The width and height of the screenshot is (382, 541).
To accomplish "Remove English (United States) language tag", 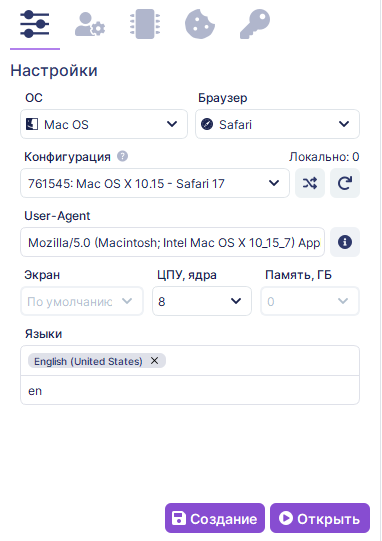I will click(155, 361).
